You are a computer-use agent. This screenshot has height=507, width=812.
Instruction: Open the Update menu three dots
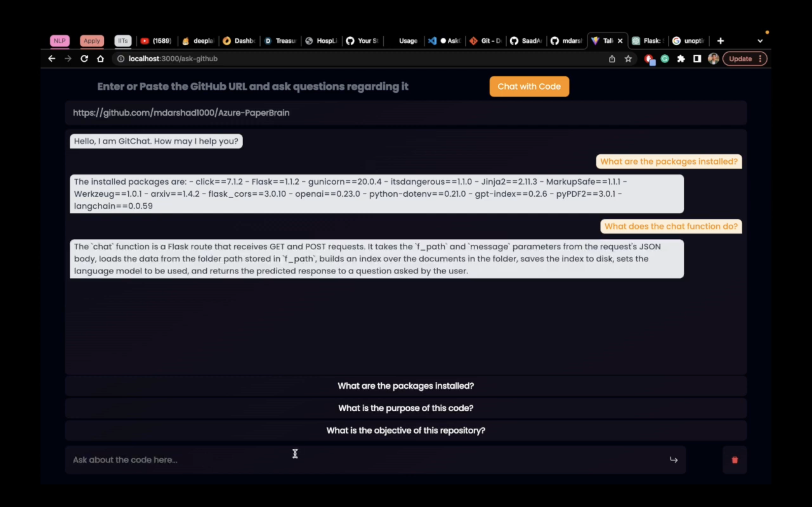760,59
